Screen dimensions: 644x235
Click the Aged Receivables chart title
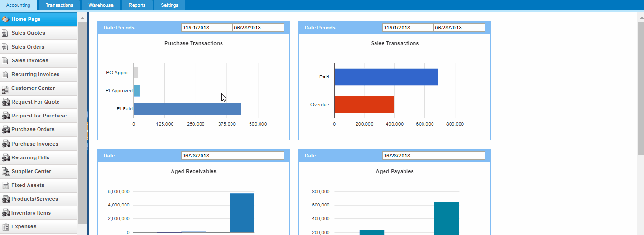click(x=193, y=171)
